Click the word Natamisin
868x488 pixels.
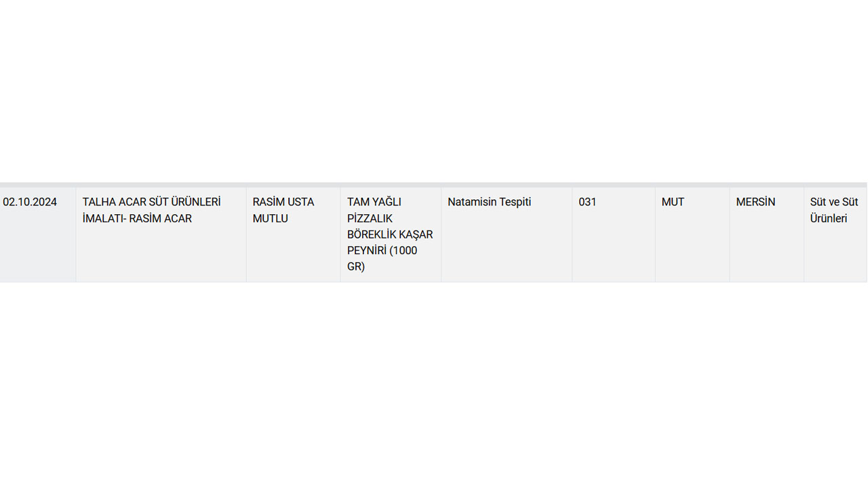point(472,202)
